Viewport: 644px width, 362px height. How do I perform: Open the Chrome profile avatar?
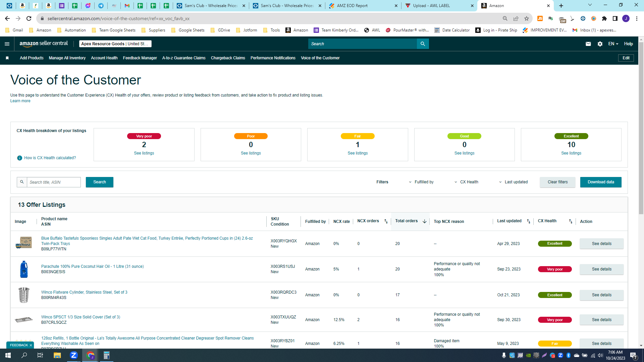click(x=626, y=18)
